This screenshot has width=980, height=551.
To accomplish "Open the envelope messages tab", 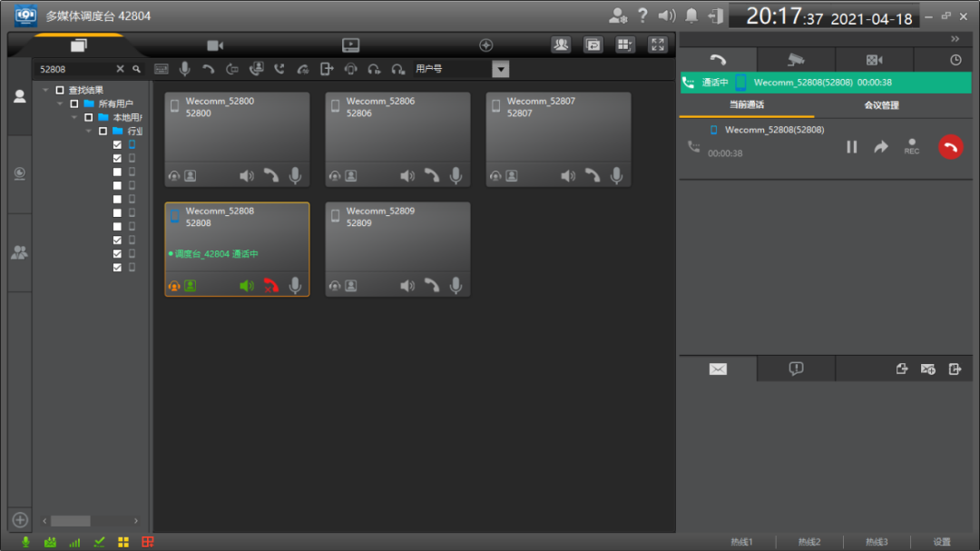I will coord(718,369).
